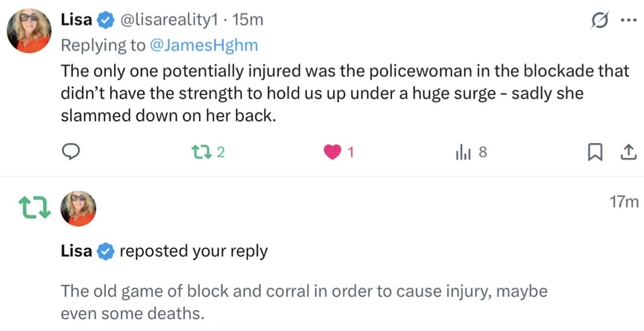This screenshot has height=331, width=644.
Task: Click the green repost arrows icon
Action: tap(201, 152)
